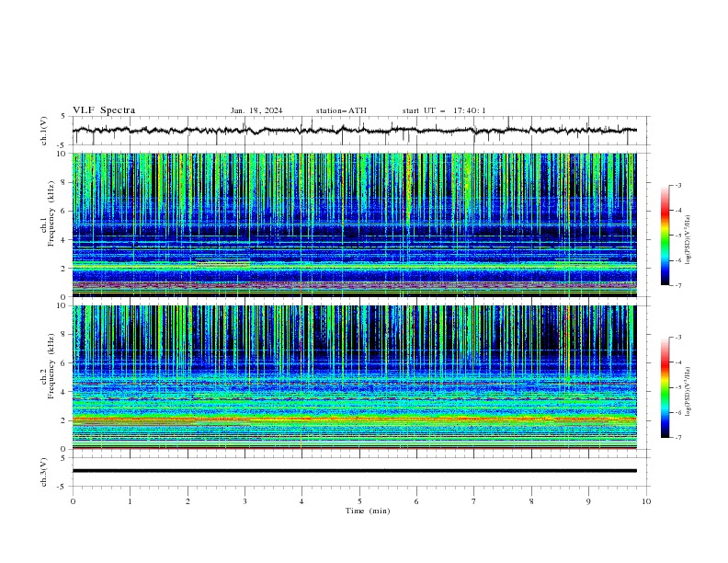Viewport: 728px width, 563px height.
Task: Click the "Time (min)" axis title
Action: pyautogui.click(x=368, y=511)
